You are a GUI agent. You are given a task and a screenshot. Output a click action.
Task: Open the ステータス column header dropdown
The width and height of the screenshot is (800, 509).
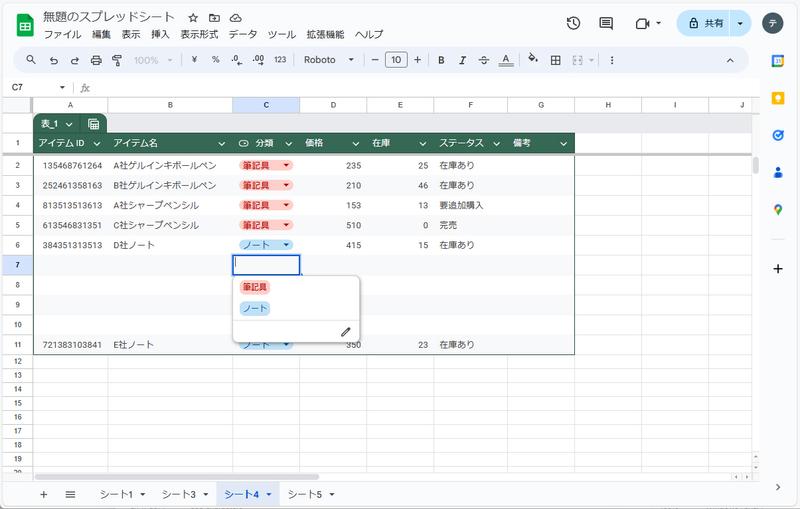coord(496,144)
